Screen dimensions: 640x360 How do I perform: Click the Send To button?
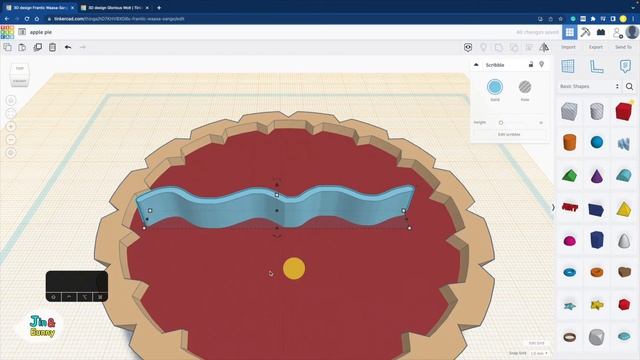[x=623, y=47]
